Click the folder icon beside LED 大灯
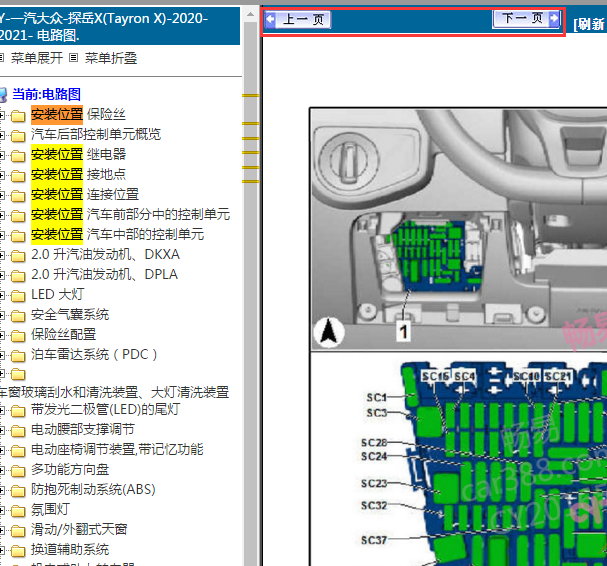The image size is (607, 566). coord(18,296)
